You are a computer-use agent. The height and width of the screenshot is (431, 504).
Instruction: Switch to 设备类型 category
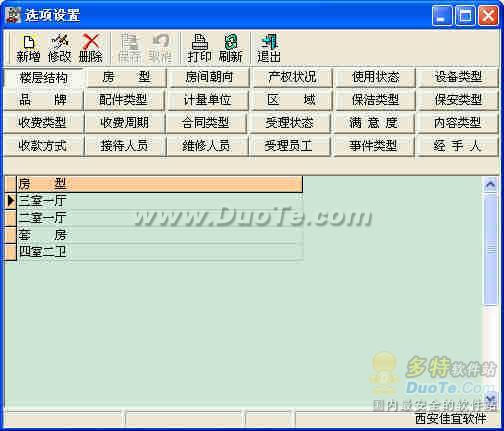(458, 78)
